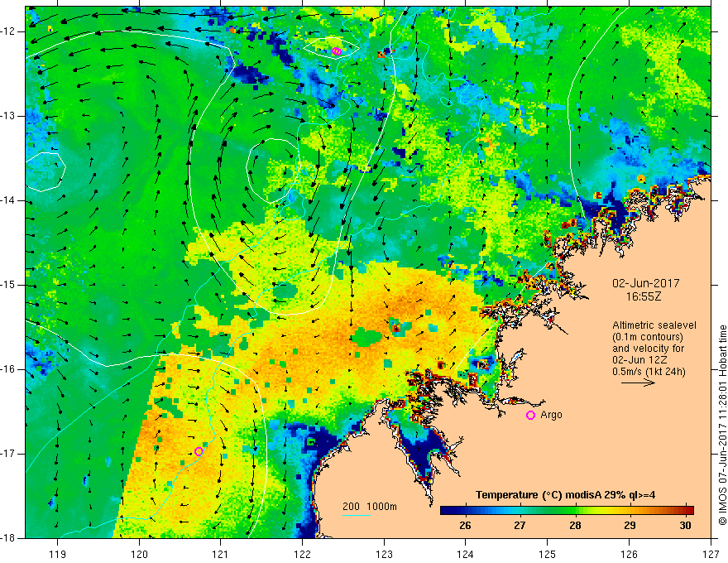Click the '0.5m/s (1kt 24h)' scale text
The image size is (728, 563).
[x=649, y=372]
